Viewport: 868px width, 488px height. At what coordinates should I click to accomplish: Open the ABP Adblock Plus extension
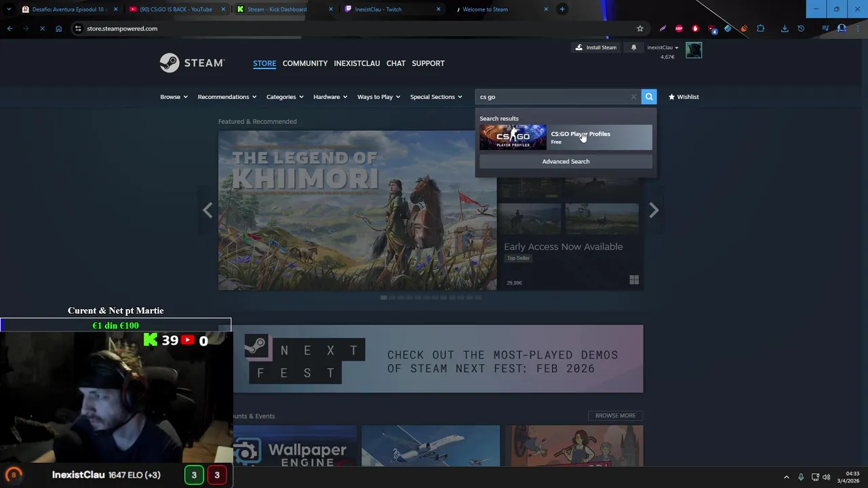pyautogui.click(x=679, y=28)
